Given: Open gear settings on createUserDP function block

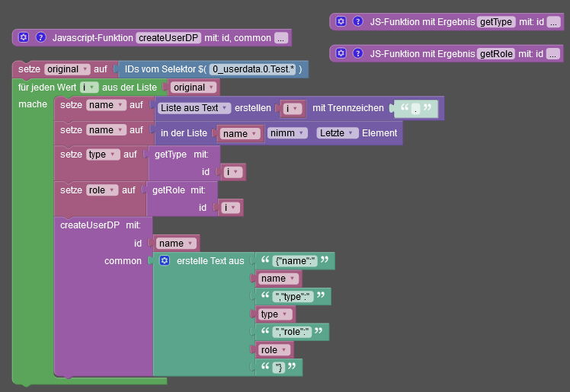Looking at the screenshot, I should [x=24, y=37].
